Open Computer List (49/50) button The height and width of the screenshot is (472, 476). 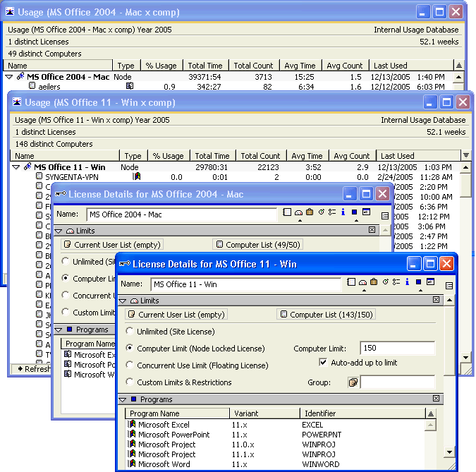258,245
